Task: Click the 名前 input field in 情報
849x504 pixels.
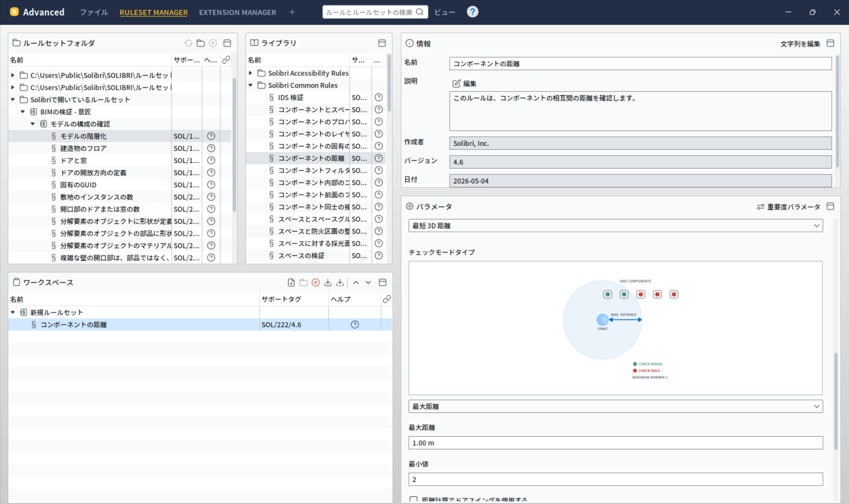Action: tap(641, 63)
